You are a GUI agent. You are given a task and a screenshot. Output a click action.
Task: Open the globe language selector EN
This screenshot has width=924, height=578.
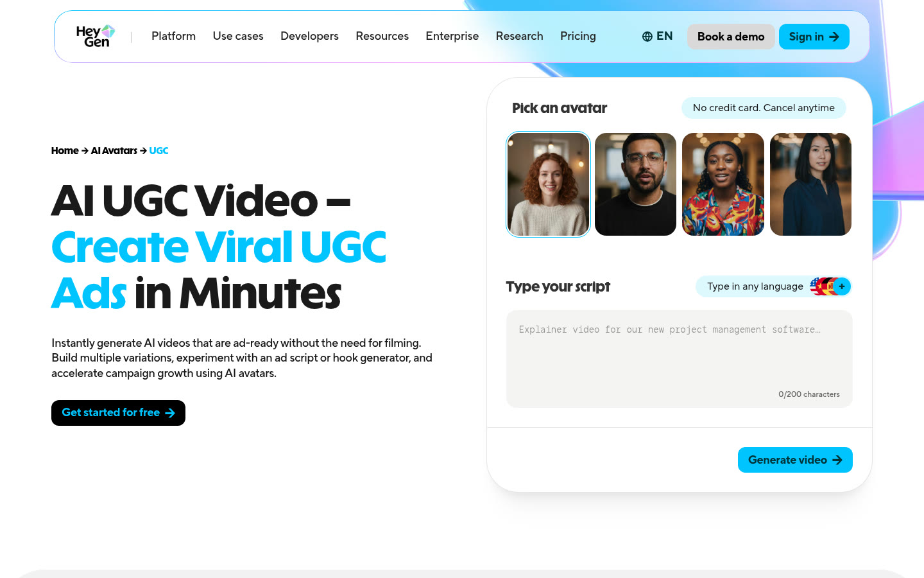[x=657, y=37]
